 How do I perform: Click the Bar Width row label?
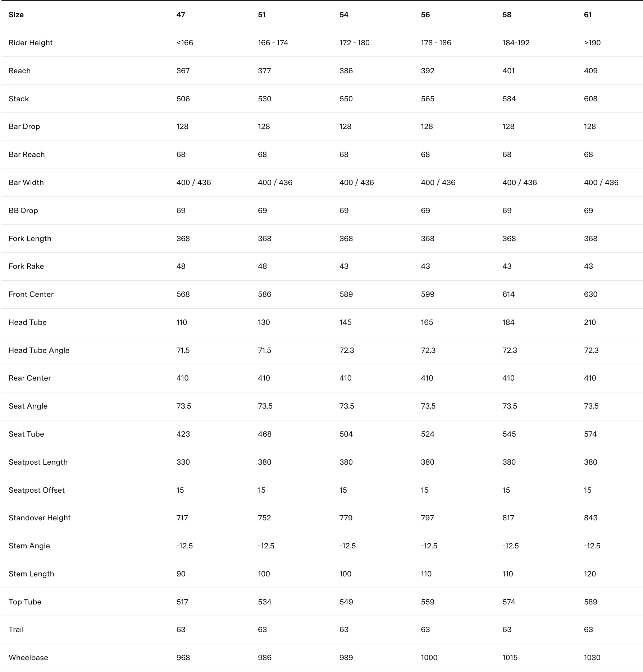26,183
